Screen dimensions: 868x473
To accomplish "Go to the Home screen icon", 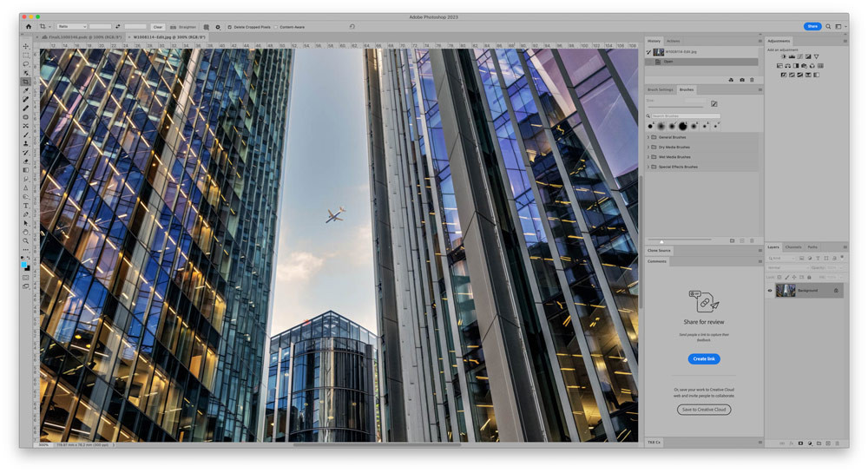I will tap(29, 27).
